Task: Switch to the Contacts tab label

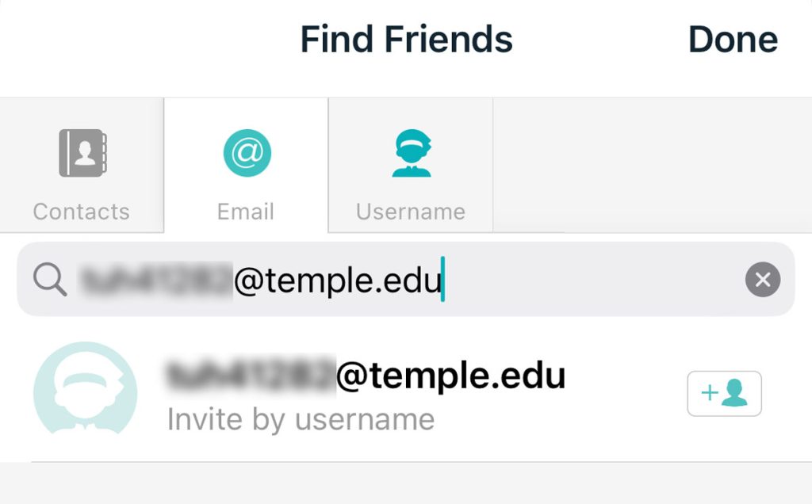Action: tap(82, 212)
